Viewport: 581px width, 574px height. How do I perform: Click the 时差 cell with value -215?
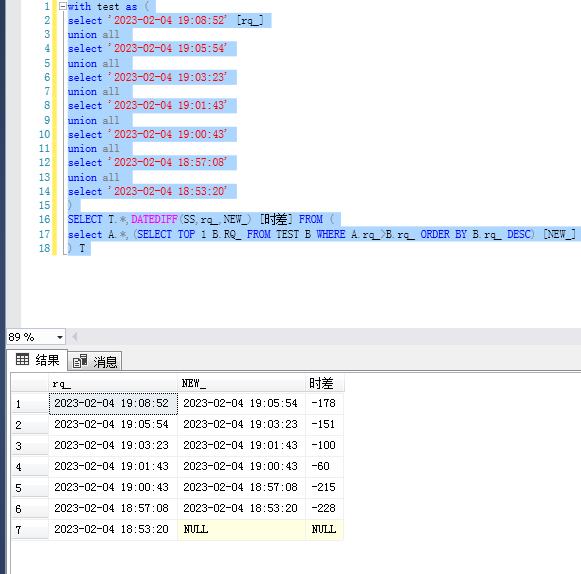325,487
